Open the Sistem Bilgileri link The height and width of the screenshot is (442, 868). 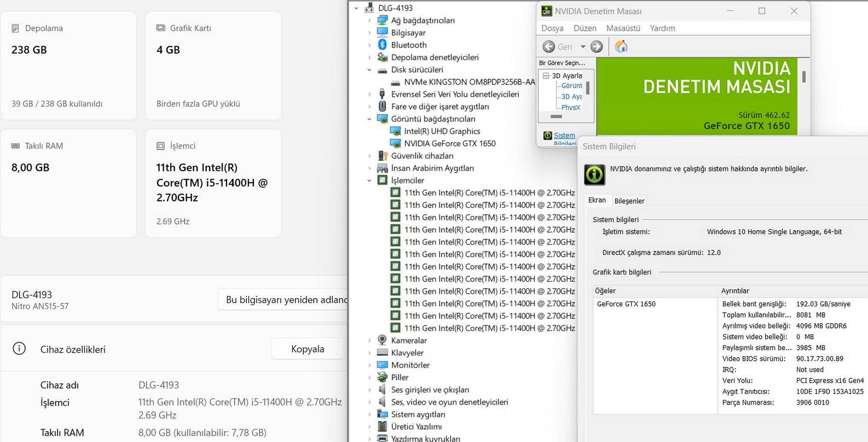[x=564, y=135]
